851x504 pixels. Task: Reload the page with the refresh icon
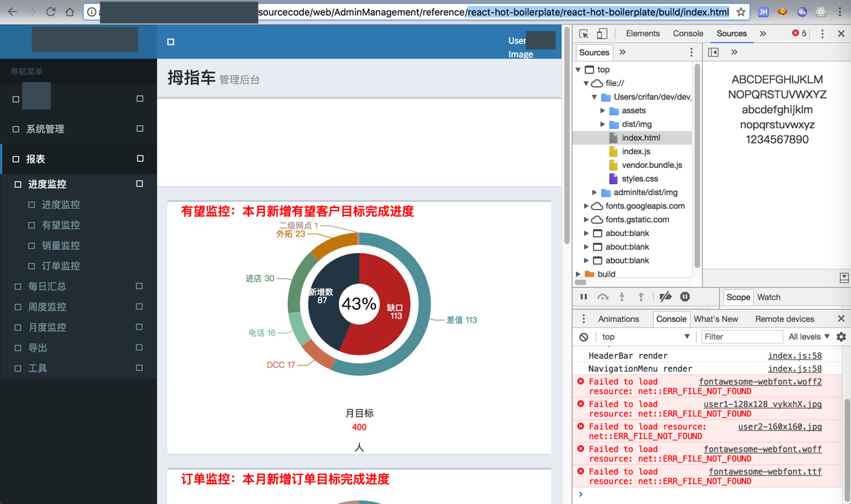[51, 12]
